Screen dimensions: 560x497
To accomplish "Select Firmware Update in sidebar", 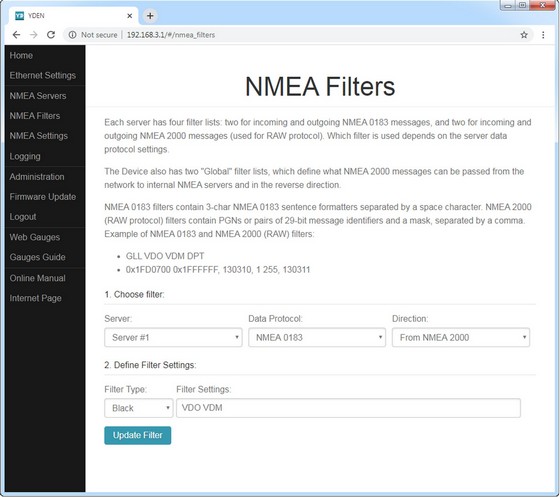I will pos(42,197).
